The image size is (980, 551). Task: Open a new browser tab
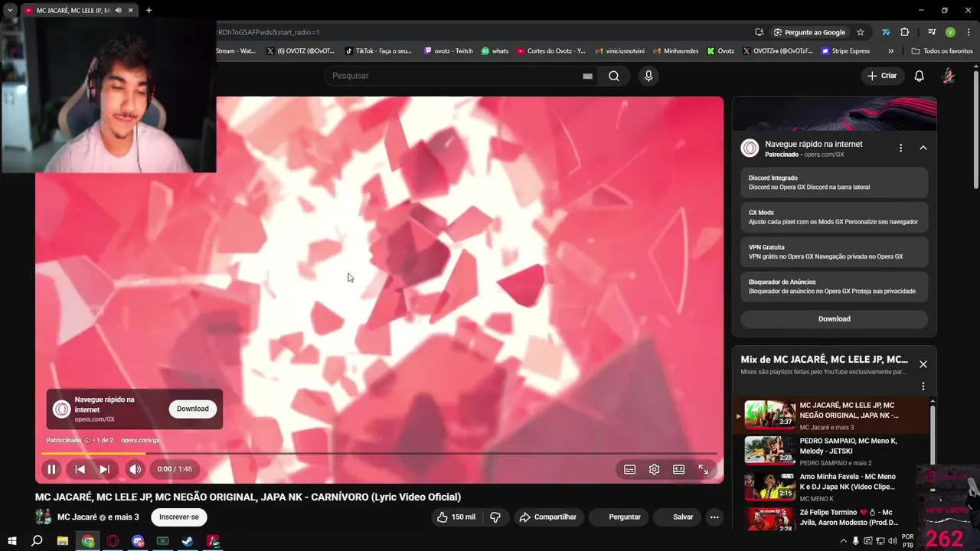[x=149, y=11]
